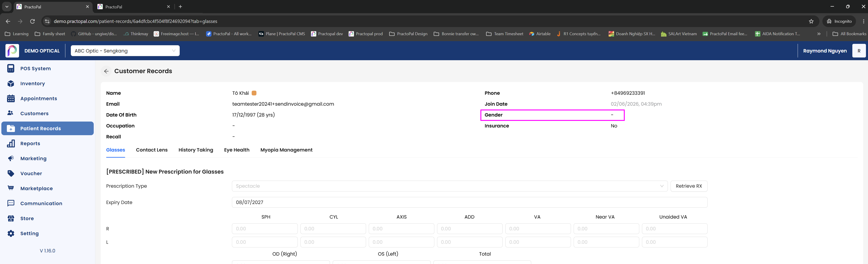Open the History Taking tab
Screen dimensions: 868x264
coord(196,150)
